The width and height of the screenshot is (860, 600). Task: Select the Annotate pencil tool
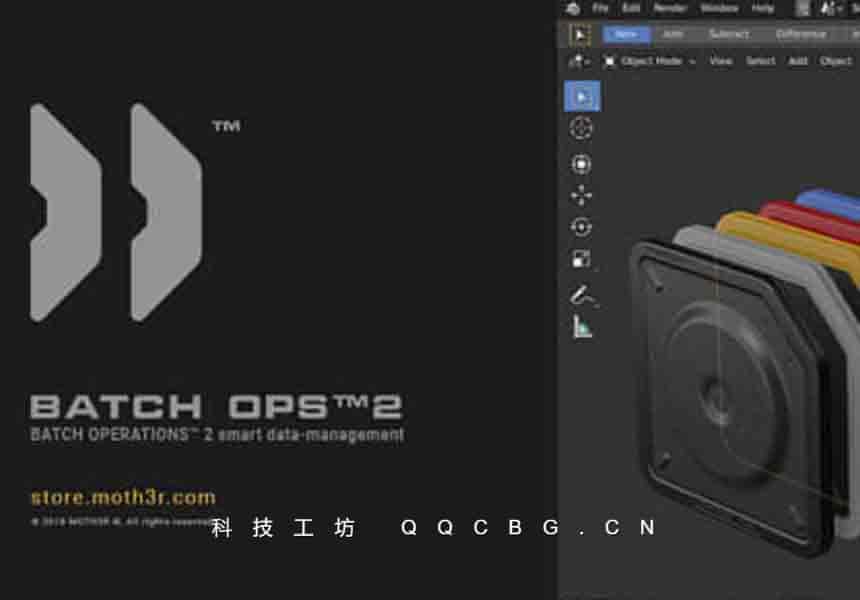coord(582,295)
